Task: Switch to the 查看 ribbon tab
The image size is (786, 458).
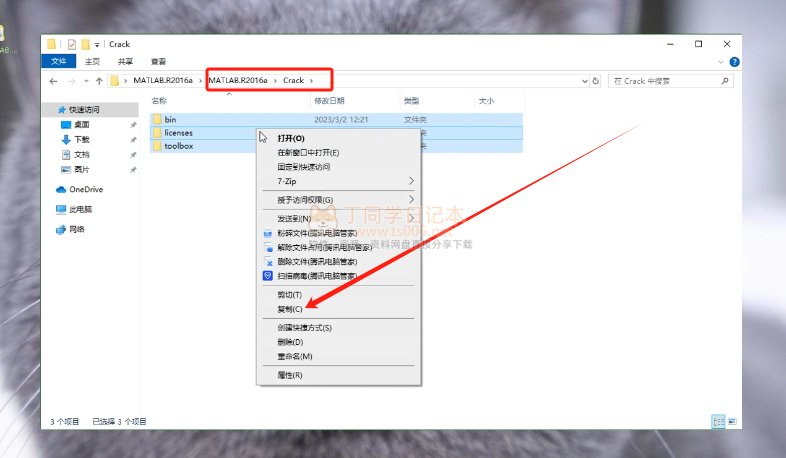Action: coord(158,61)
